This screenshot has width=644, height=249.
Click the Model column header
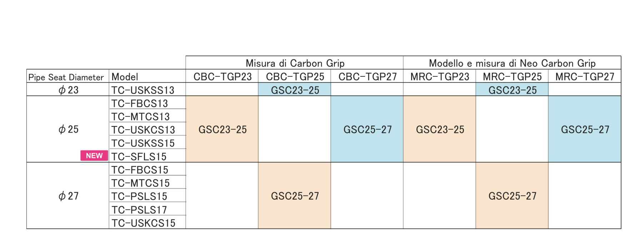point(125,77)
